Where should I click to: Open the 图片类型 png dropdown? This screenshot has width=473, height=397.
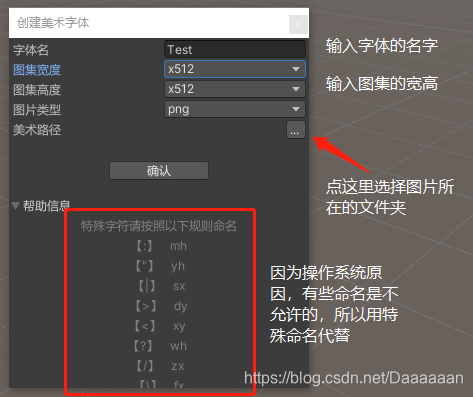[235, 109]
